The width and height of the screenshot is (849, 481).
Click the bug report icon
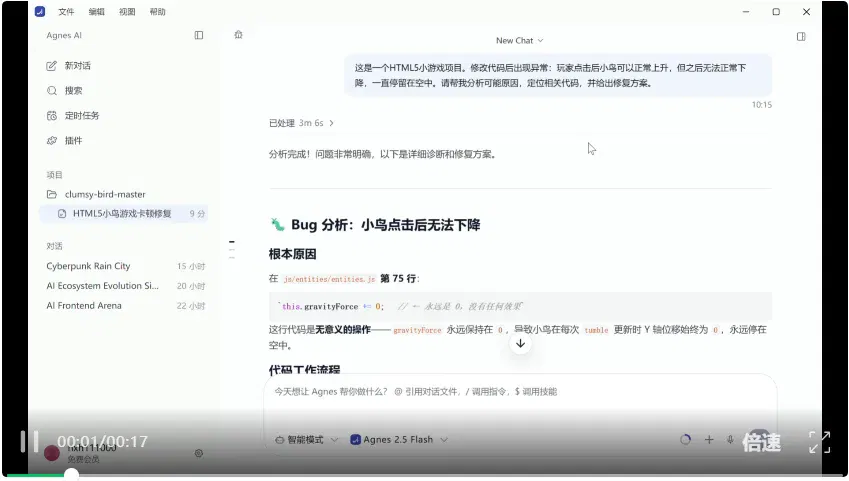point(238,35)
